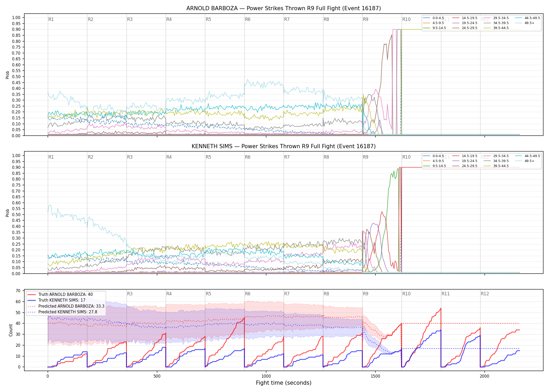This screenshot has width=549, height=392.
Task: Click the 70 tick on Count axis
Action: pyautogui.click(x=18, y=291)
